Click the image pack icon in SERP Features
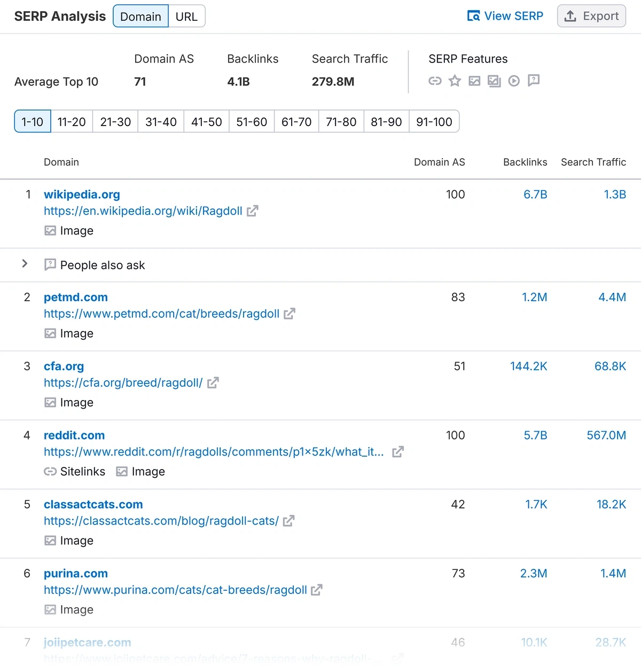641x672 pixels. pyautogui.click(x=494, y=81)
